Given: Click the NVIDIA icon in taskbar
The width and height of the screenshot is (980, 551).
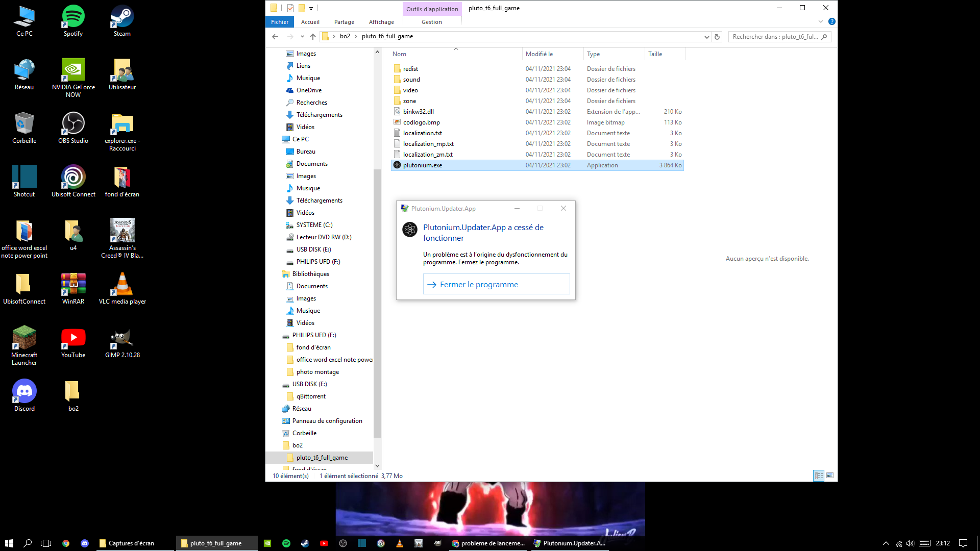Looking at the screenshot, I should coord(267,543).
